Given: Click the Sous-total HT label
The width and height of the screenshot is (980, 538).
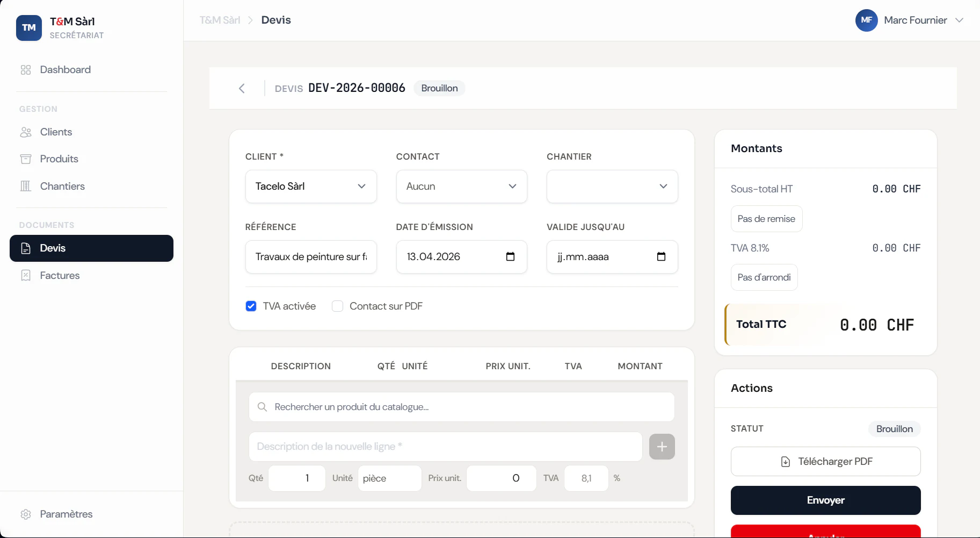Looking at the screenshot, I should coord(761,189).
